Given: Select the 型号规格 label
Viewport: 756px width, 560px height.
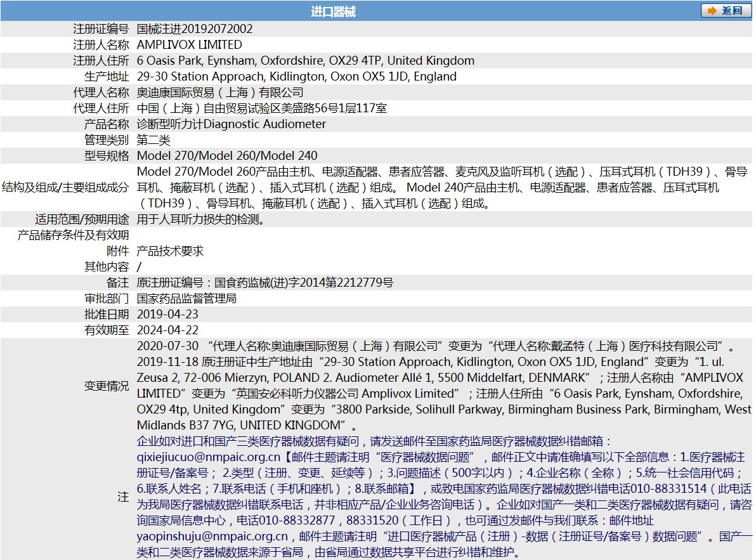Looking at the screenshot, I should 107,156.
